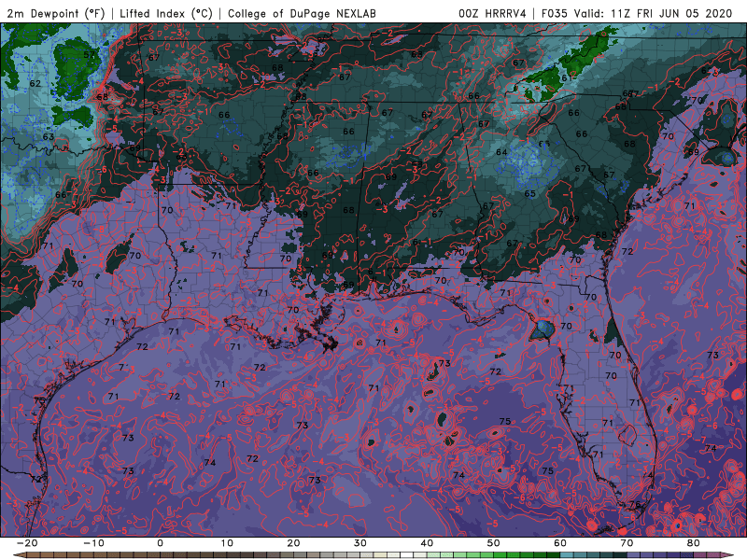Screen dimensions: 747x560
Task: Click the '50' tick on the color scale
Action: pos(494,543)
